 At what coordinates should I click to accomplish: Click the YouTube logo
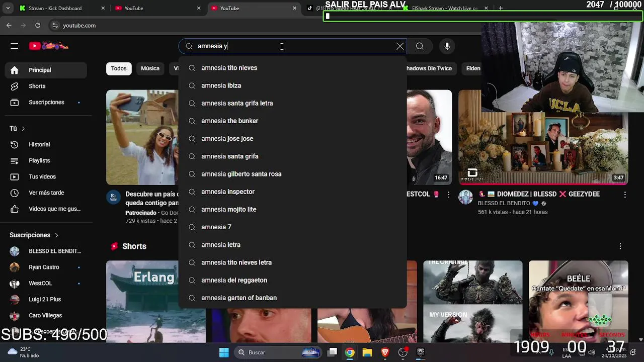49,46
